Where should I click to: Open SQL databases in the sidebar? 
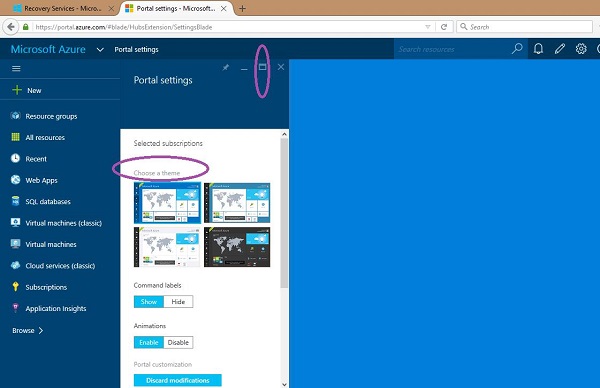point(48,202)
